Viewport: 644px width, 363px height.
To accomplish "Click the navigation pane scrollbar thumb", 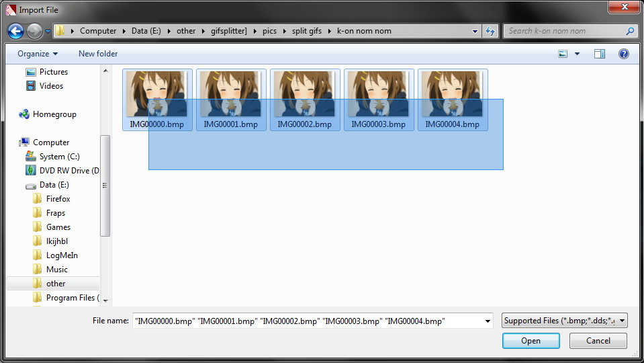I will pos(105,186).
